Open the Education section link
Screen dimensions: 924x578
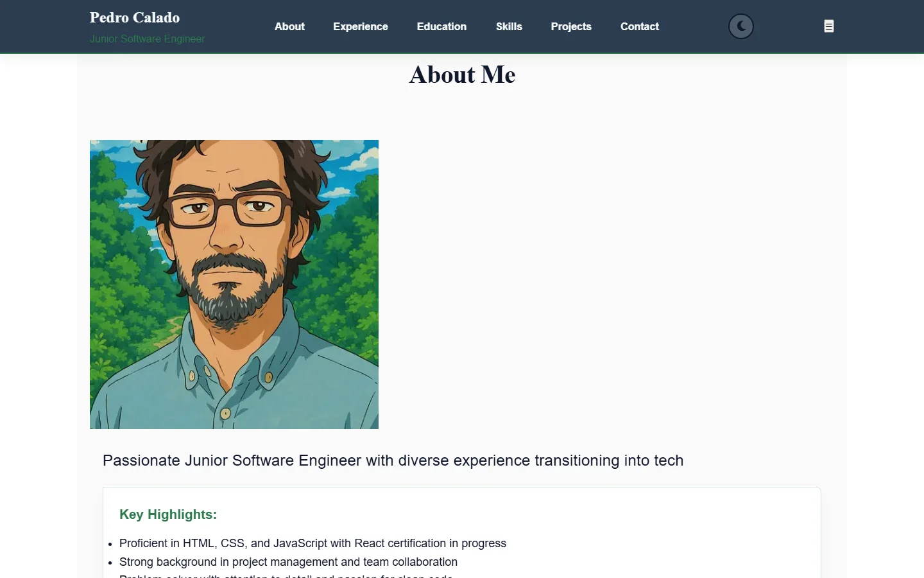[x=441, y=26]
